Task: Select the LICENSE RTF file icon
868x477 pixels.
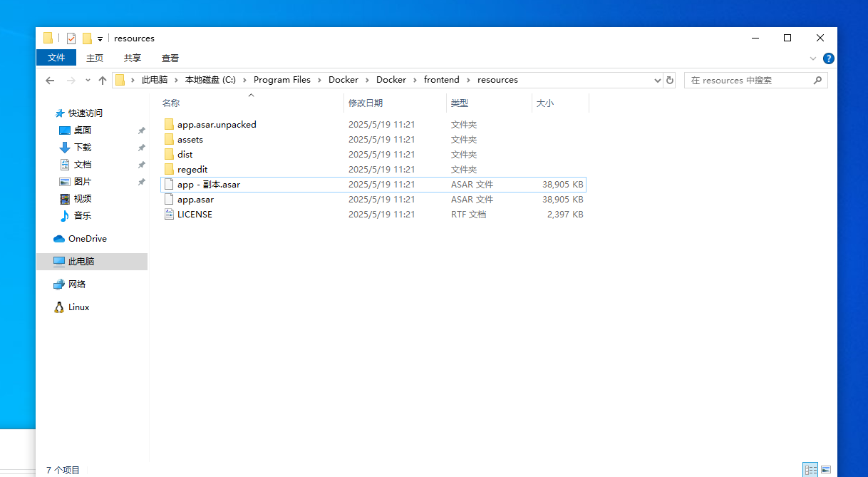Action: coord(169,215)
